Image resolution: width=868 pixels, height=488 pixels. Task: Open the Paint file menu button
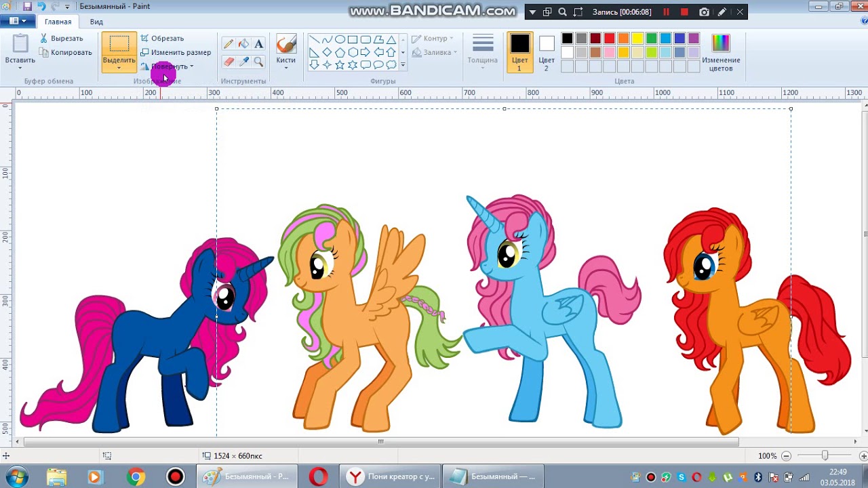18,21
